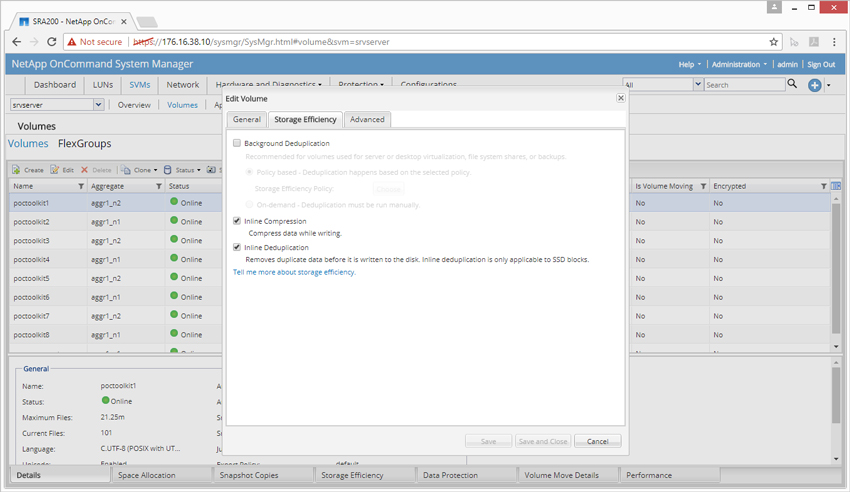
Task: Open Clone dropdown arrow
Action: tap(156, 170)
